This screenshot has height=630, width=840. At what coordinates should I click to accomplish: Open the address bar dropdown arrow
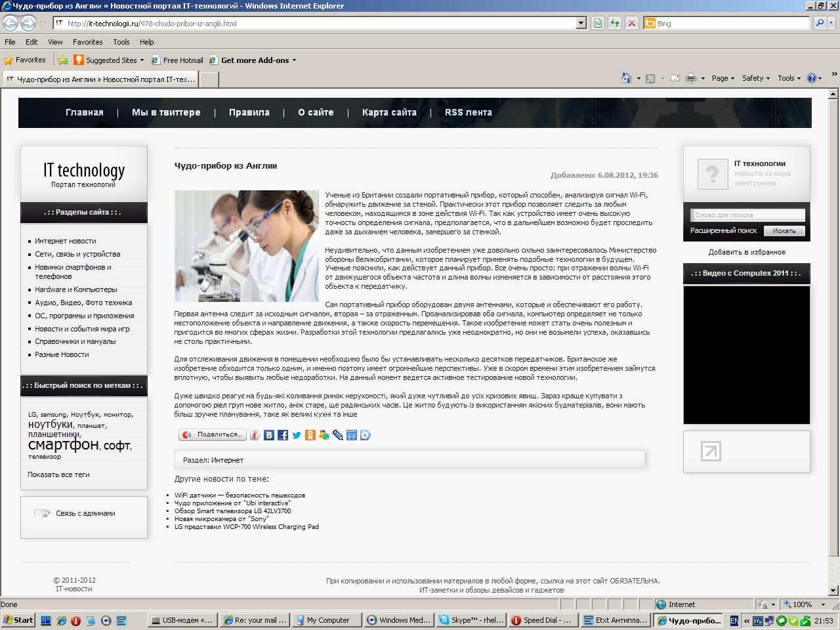click(x=581, y=23)
